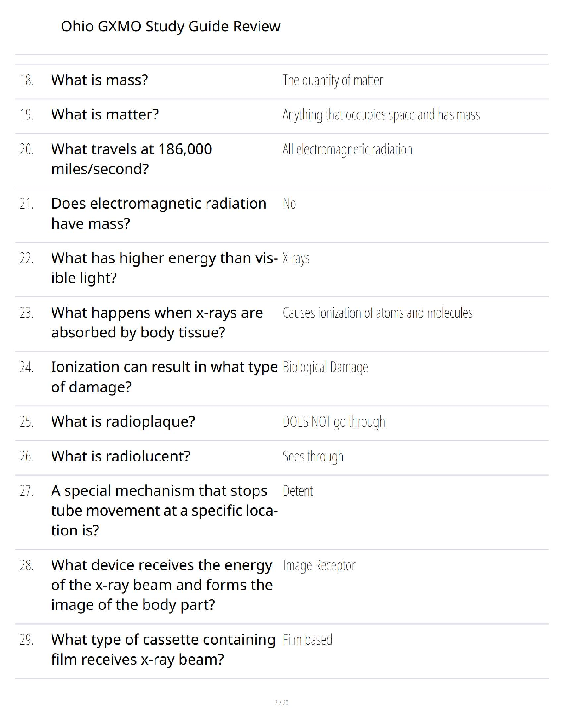This screenshot has height=728, width=563.
Task: Select the question "What is matter?"
Action: [x=105, y=114]
